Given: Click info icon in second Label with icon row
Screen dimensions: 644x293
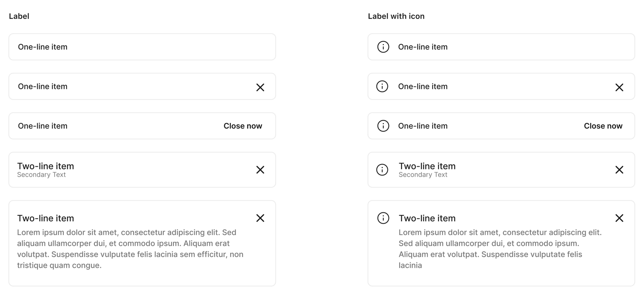Looking at the screenshot, I should point(382,86).
